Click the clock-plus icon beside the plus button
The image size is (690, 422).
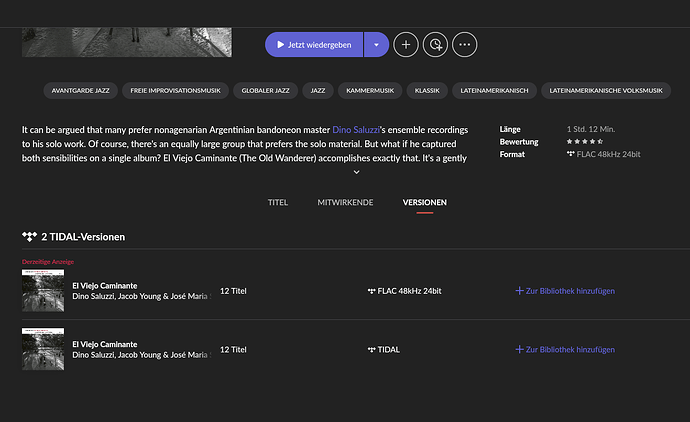click(x=435, y=44)
